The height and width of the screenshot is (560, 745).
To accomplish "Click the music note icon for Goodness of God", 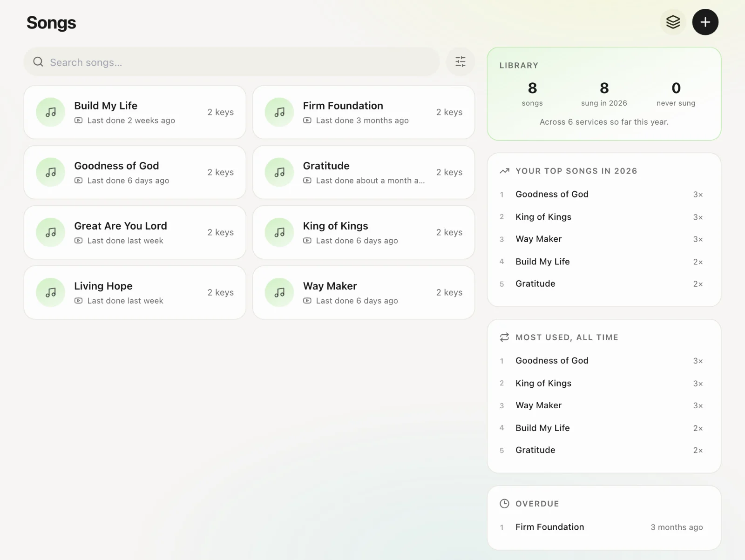I will (50, 172).
